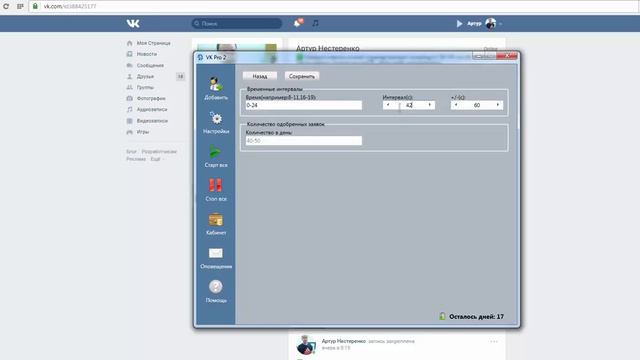Click the Артур Нестеренко post author name
The image size is (640, 360).
pos(343,341)
